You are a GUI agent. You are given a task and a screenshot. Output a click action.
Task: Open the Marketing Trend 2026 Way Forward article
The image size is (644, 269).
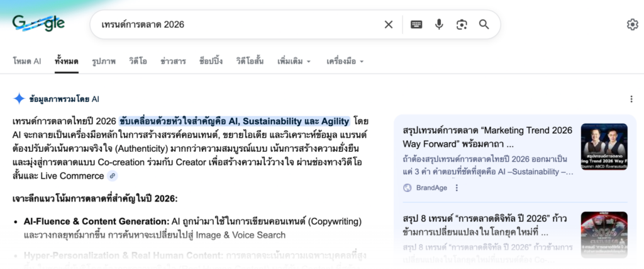[487, 137]
